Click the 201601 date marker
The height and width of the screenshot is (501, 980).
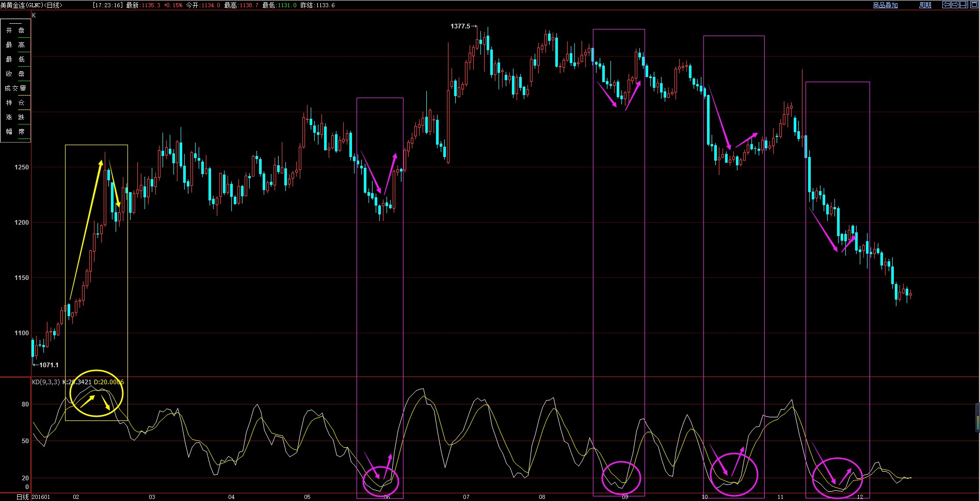pyautogui.click(x=41, y=497)
